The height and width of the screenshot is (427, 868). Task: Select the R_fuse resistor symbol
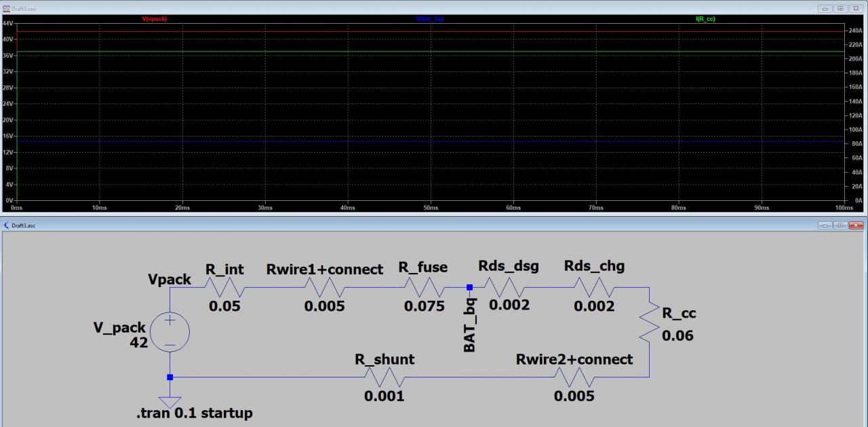coord(425,288)
